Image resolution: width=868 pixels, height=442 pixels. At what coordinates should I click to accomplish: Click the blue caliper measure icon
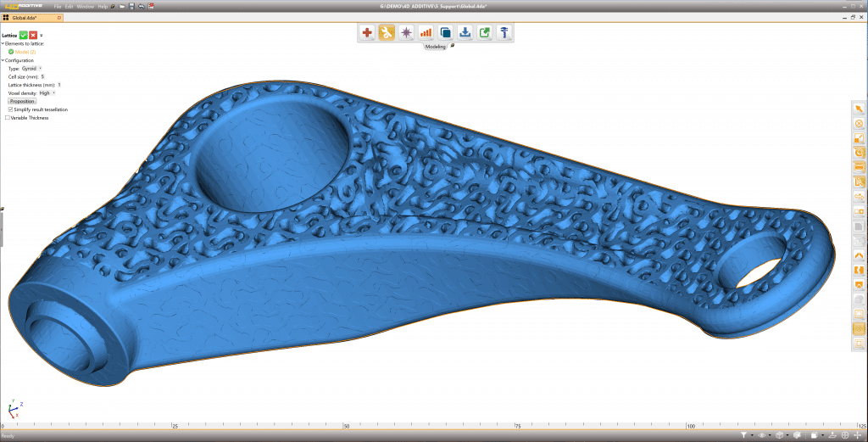point(504,33)
